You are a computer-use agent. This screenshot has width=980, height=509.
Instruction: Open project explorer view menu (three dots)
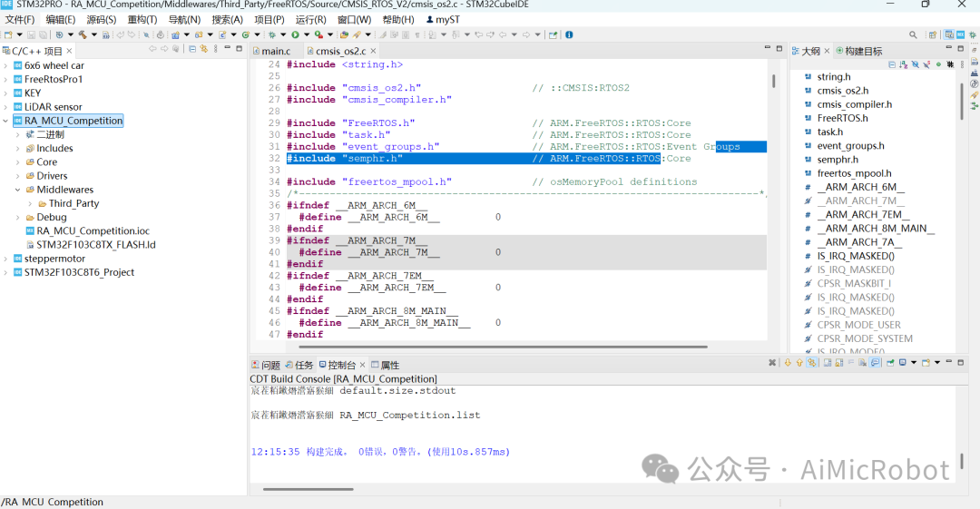pos(216,49)
